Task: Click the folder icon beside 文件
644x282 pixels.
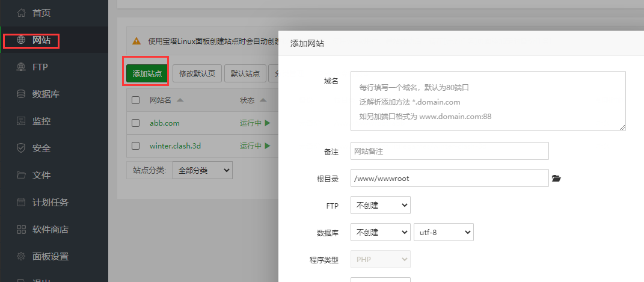Action: (21, 176)
